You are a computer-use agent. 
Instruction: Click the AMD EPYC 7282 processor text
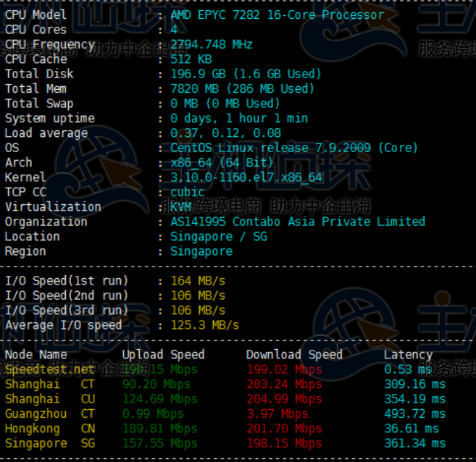277,14
